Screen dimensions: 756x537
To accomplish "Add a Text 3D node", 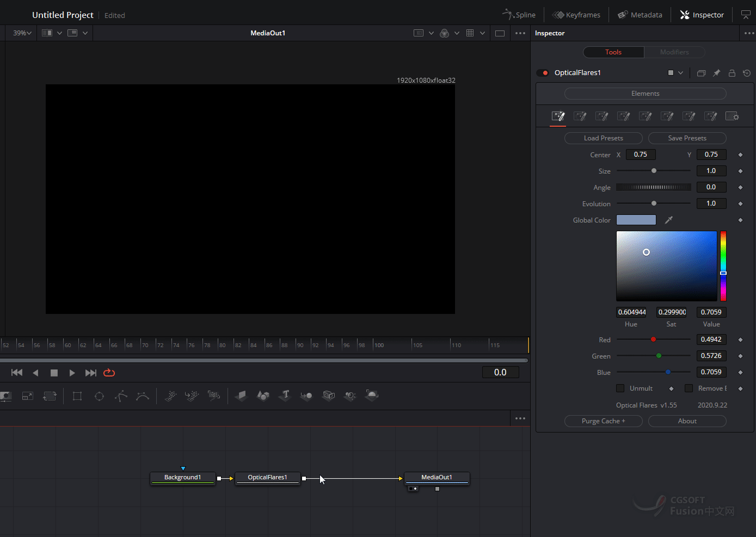I will point(285,396).
